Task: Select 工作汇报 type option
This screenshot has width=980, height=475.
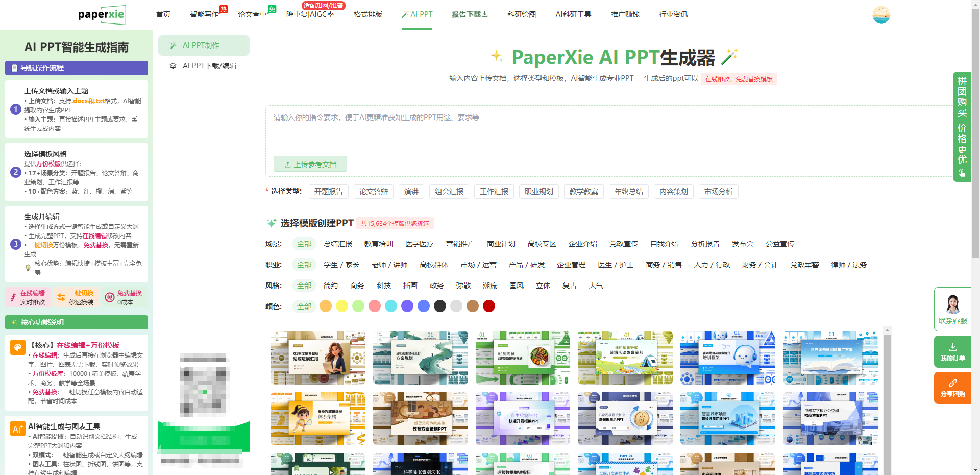Action: (x=494, y=192)
